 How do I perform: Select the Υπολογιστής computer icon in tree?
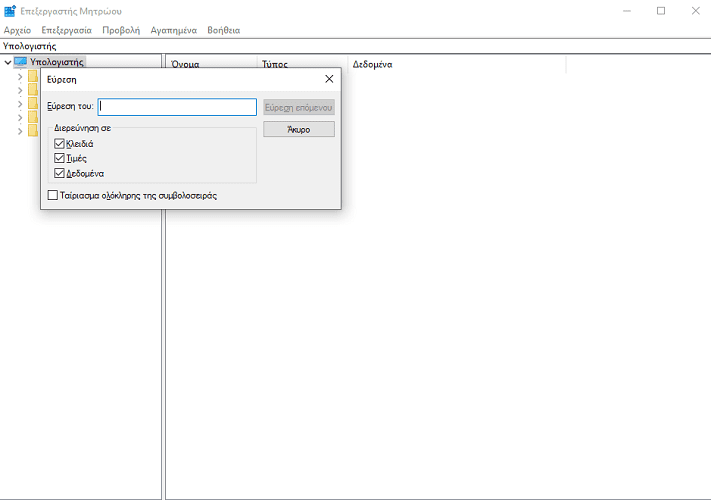click(x=20, y=62)
